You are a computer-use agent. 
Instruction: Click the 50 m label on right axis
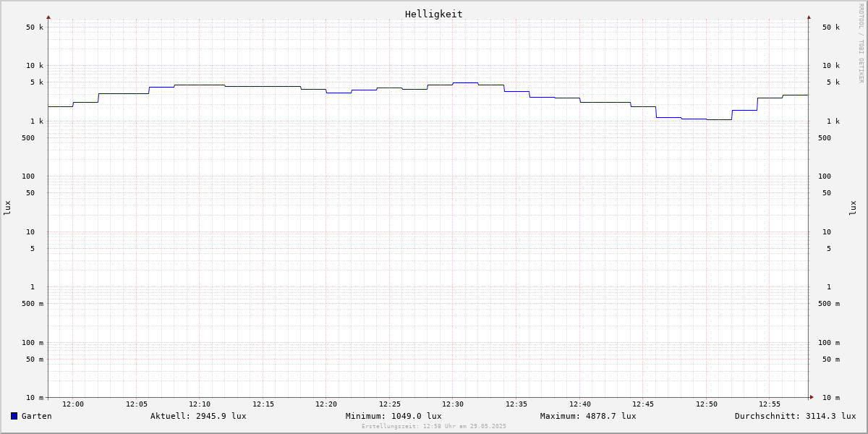click(831, 359)
